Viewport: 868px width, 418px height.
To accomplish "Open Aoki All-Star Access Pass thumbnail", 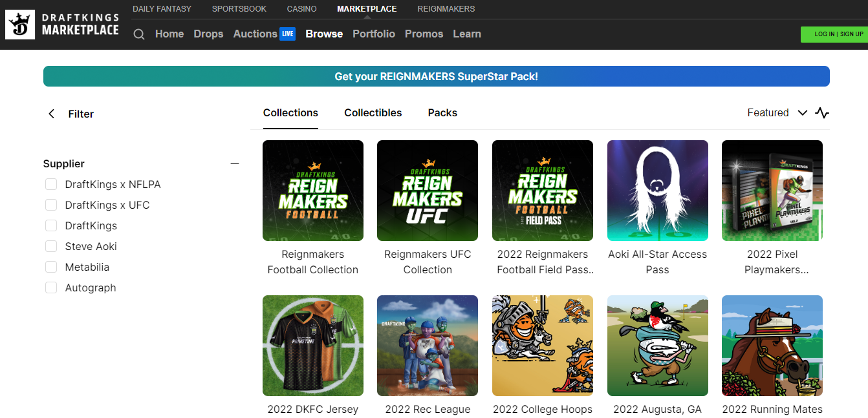I will [658, 191].
